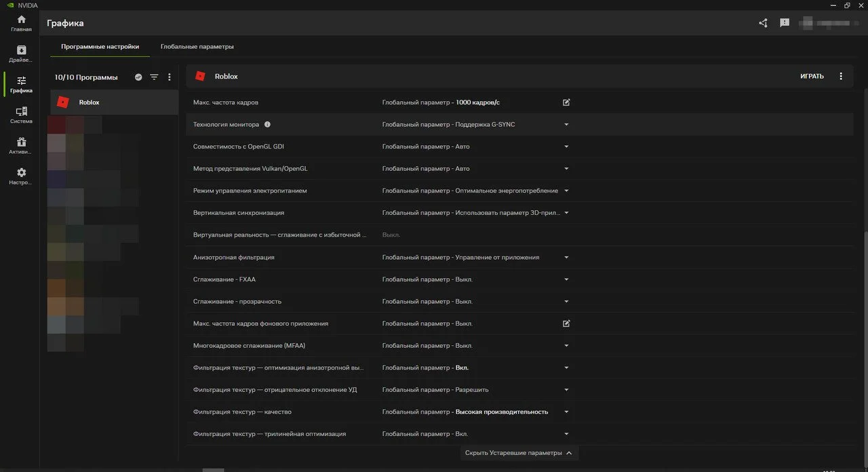868x472 pixels.
Task: Click the 10/10 Программы heading
Action: click(x=86, y=77)
